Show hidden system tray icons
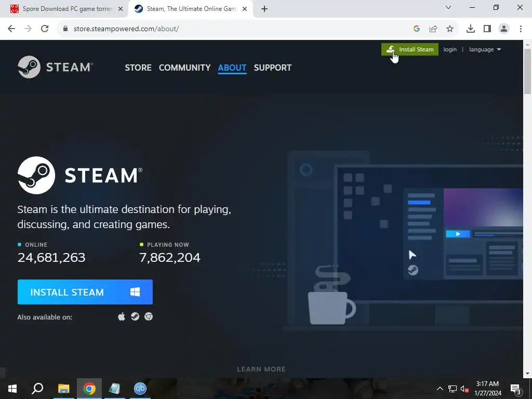Viewport: 532px width, 399px height. tap(440, 389)
